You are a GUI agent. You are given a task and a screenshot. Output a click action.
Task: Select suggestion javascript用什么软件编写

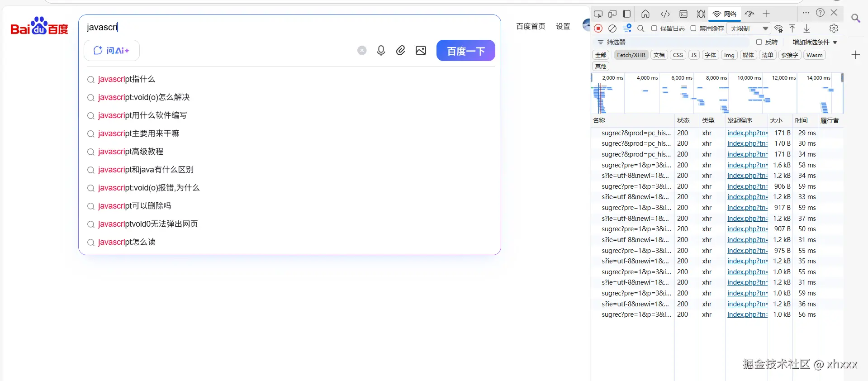coord(142,115)
